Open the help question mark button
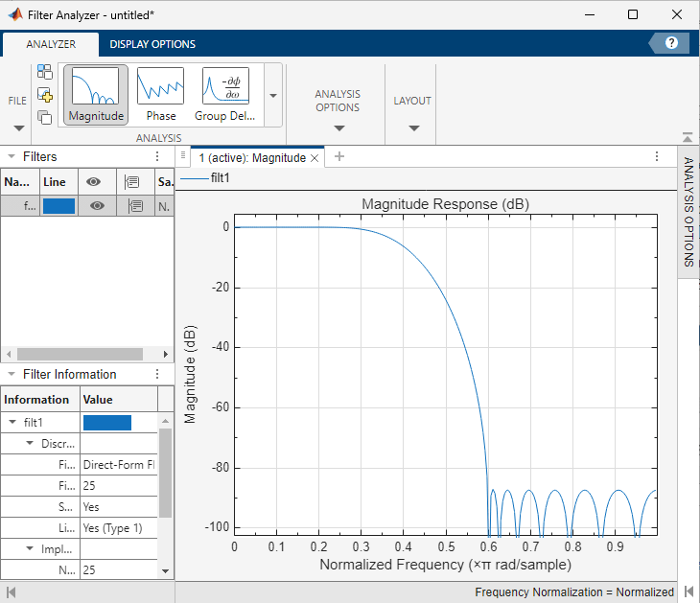Image resolution: width=700 pixels, height=603 pixels. 671,43
